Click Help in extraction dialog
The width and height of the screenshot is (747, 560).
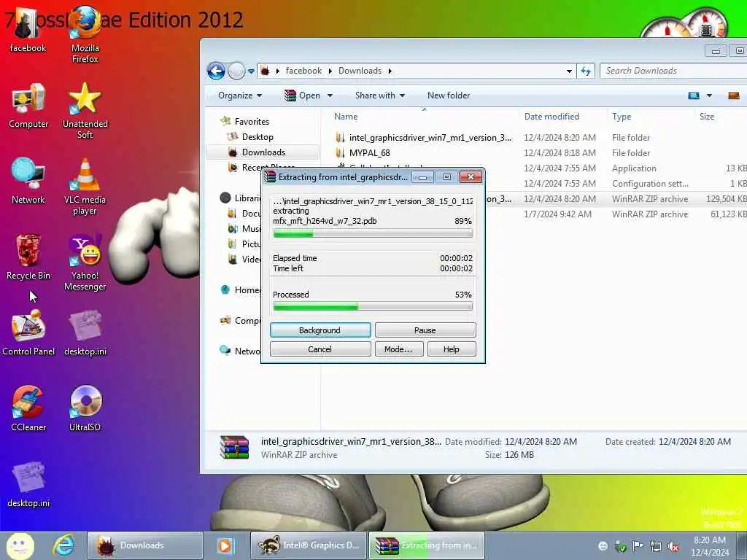coord(451,349)
